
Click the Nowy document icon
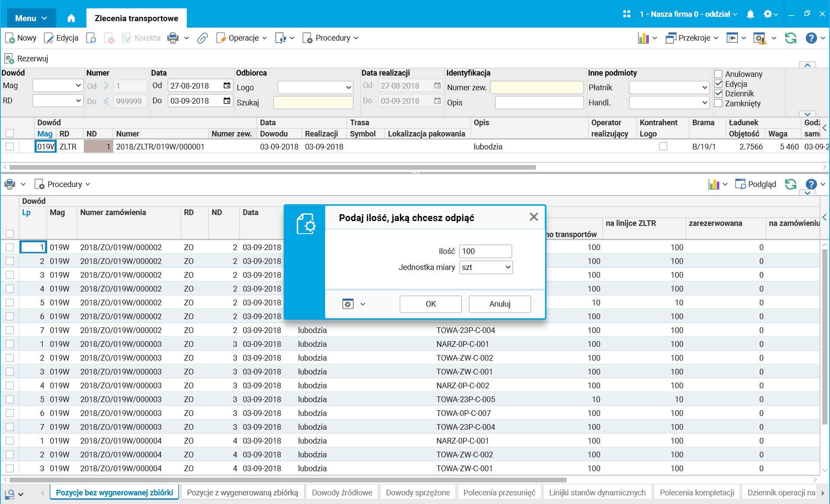(10, 38)
